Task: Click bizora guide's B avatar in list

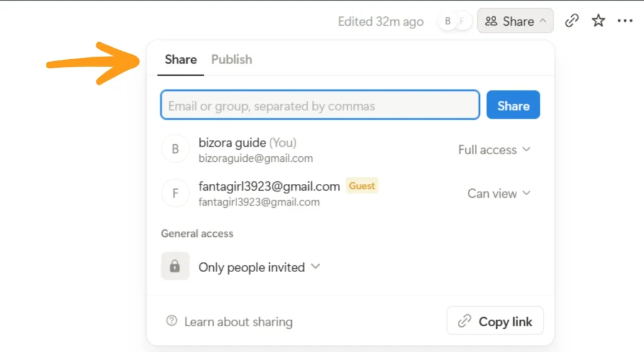Action: pyautogui.click(x=175, y=149)
